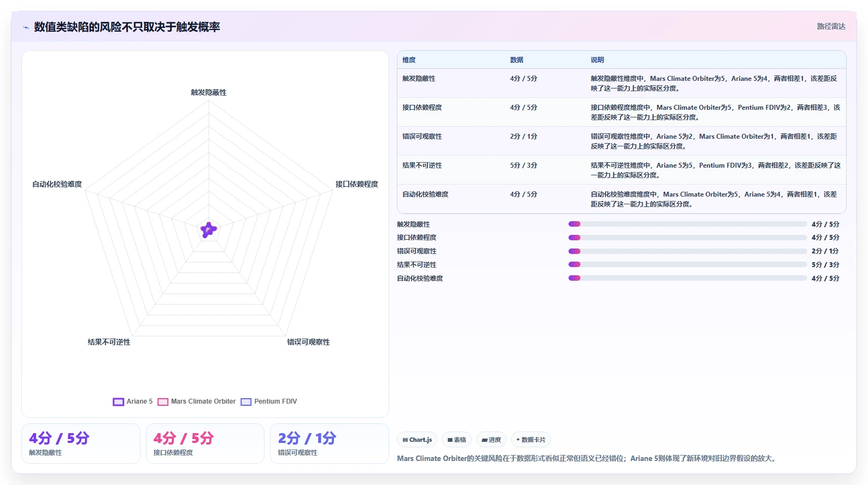Image resolution: width=868 pixels, height=485 pixels.
Task: Click the page title 数值类缺陷的风险不只取决于触发概率
Action: pyautogui.click(x=127, y=27)
